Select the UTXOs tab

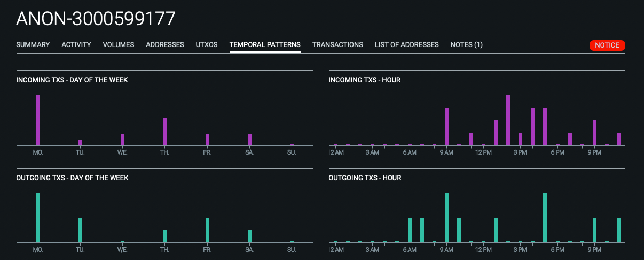click(207, 45)
